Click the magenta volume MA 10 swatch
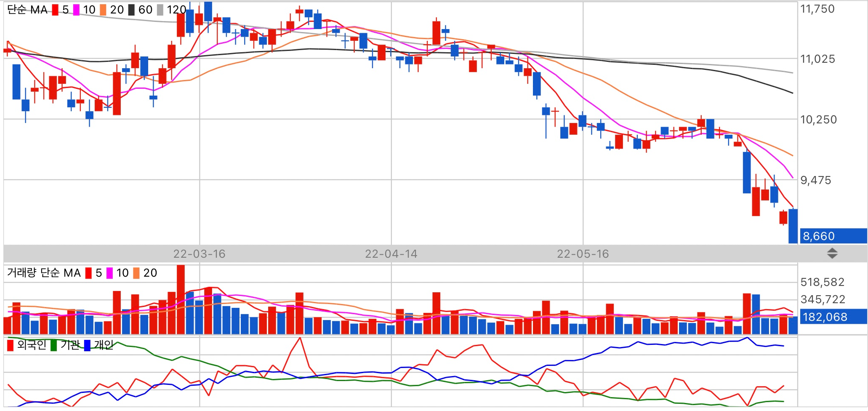 click(x=109, y=273)
